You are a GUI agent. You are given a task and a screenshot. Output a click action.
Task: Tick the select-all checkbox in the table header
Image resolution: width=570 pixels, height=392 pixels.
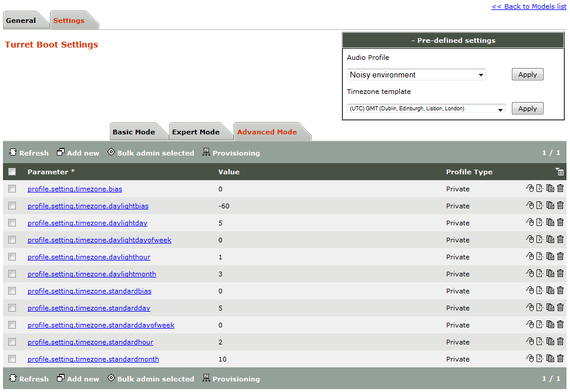[x=12, y=171]
